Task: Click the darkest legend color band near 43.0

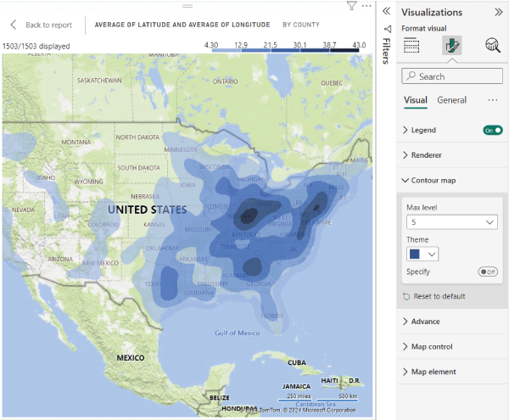Action: [x=344, y=50]
